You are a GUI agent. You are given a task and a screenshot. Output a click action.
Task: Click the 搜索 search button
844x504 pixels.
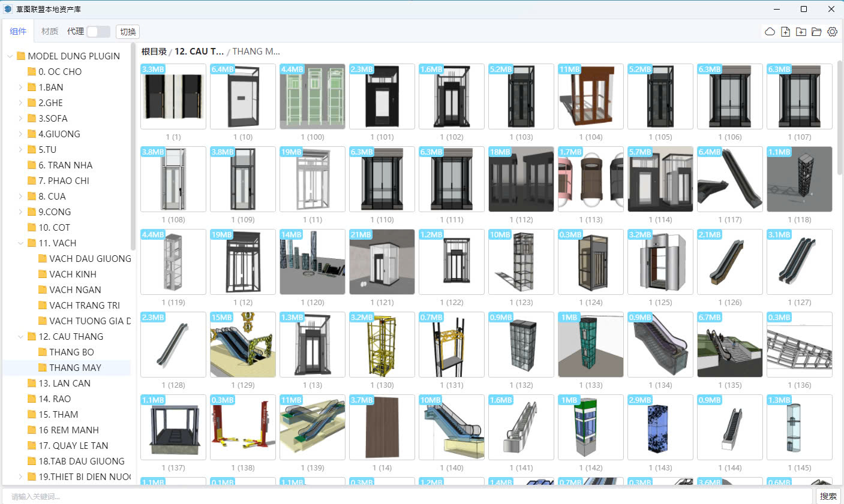tap(828, 496)
